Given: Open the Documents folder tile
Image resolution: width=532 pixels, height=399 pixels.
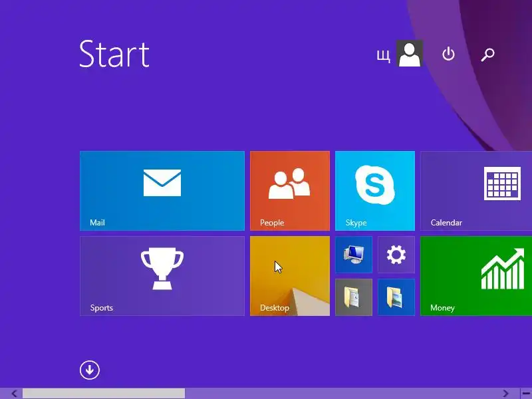Looking at the screenshot, I should 354,297.
